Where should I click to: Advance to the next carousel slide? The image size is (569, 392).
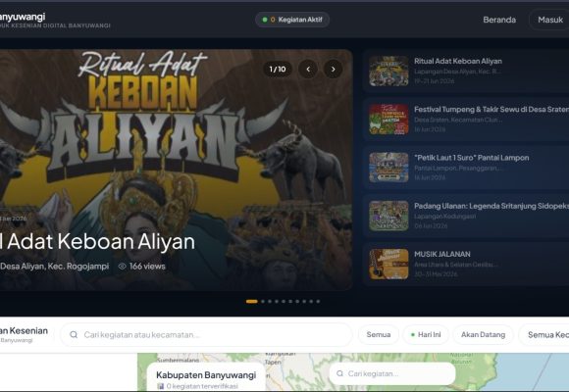(x=333, y=69)
